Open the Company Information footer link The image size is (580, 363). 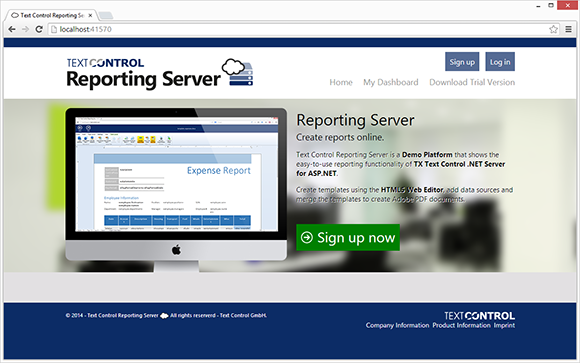point(397,325)
